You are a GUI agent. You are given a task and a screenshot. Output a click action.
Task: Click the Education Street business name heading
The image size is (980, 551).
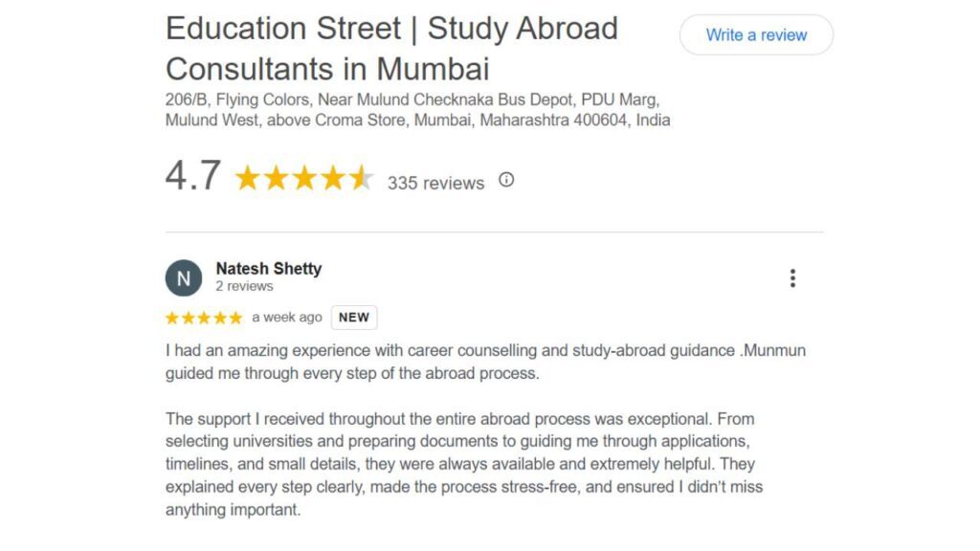(392, 48)
